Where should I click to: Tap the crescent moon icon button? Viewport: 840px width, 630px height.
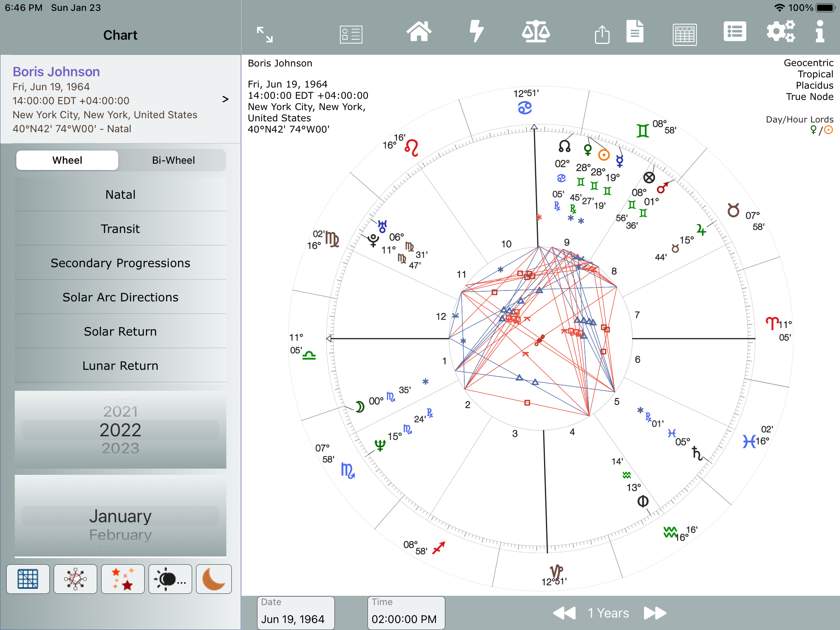pos(213,579)
